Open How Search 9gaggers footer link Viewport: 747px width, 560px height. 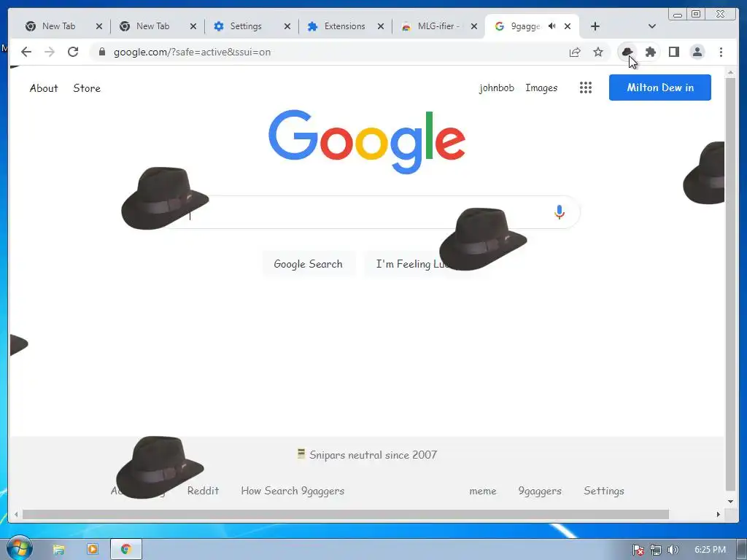pyautogui.click(x=293, y=491)
